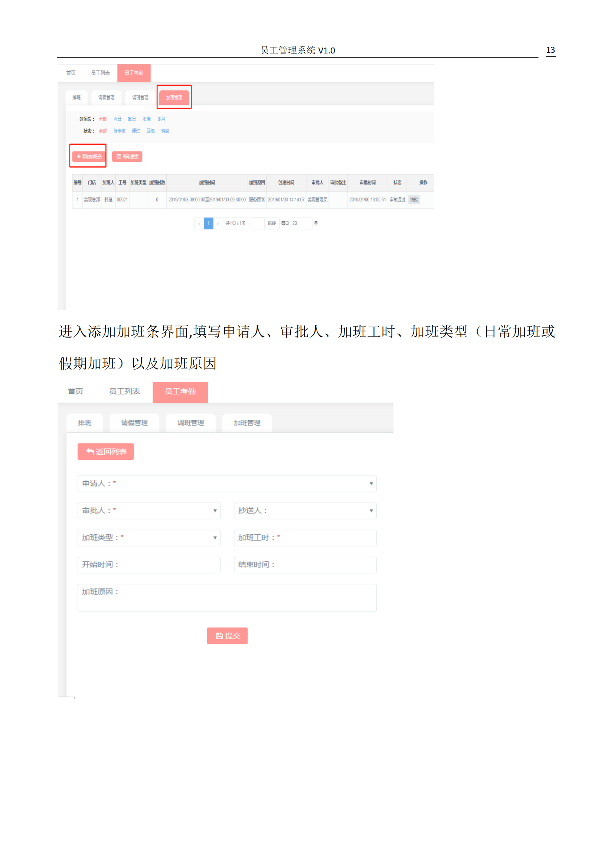The width and height of the screenshot is (614, 868).
Task: Go to 首页 in the top navigation
Action: tap(71, 73)
